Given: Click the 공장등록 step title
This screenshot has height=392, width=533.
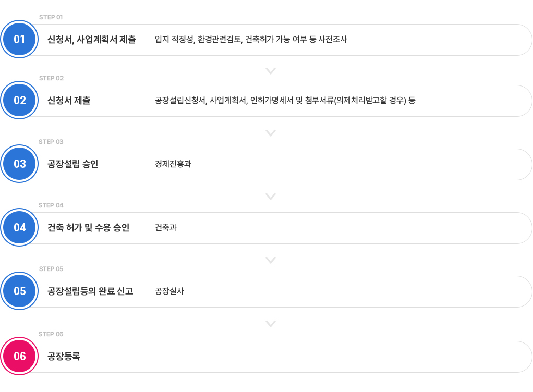Looking at the screenshot, I should point(64,357).
